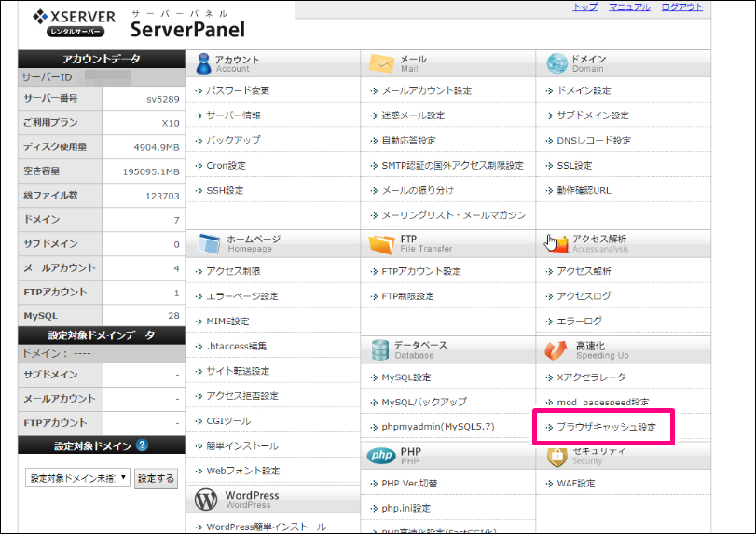Open 迷惑メール設定

coord(413,116)
